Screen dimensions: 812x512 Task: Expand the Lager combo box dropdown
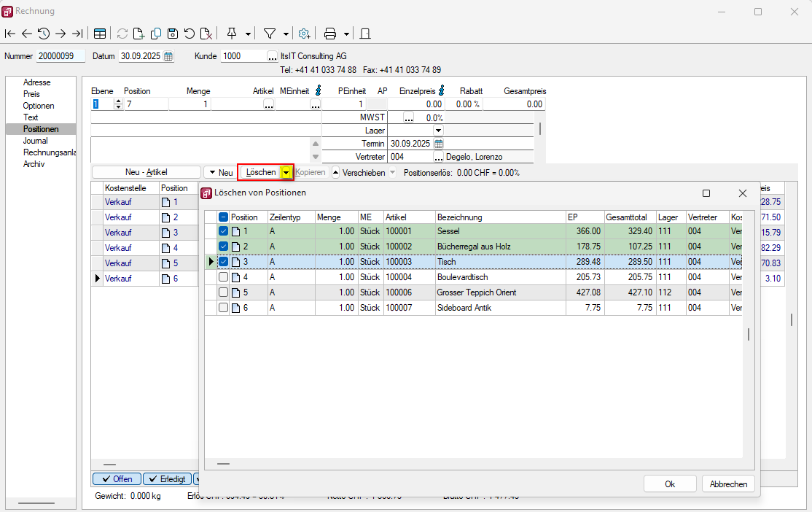(x=438, y=131)
